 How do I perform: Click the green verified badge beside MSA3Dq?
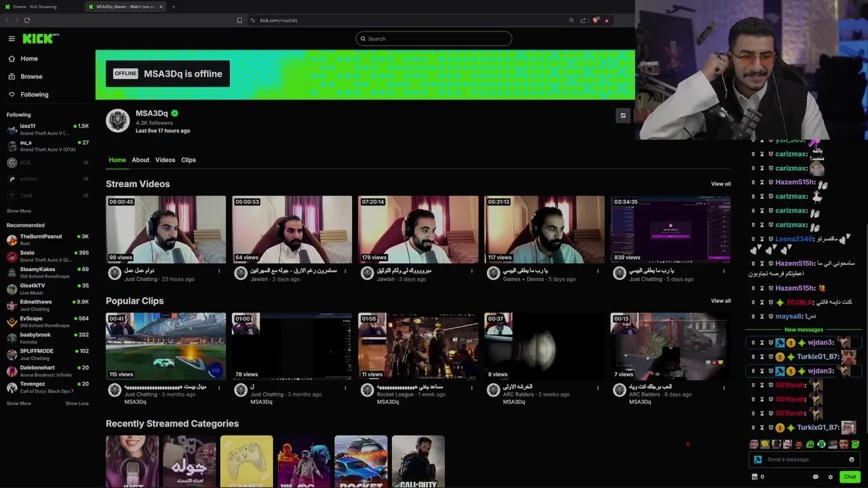click(175, 113)
